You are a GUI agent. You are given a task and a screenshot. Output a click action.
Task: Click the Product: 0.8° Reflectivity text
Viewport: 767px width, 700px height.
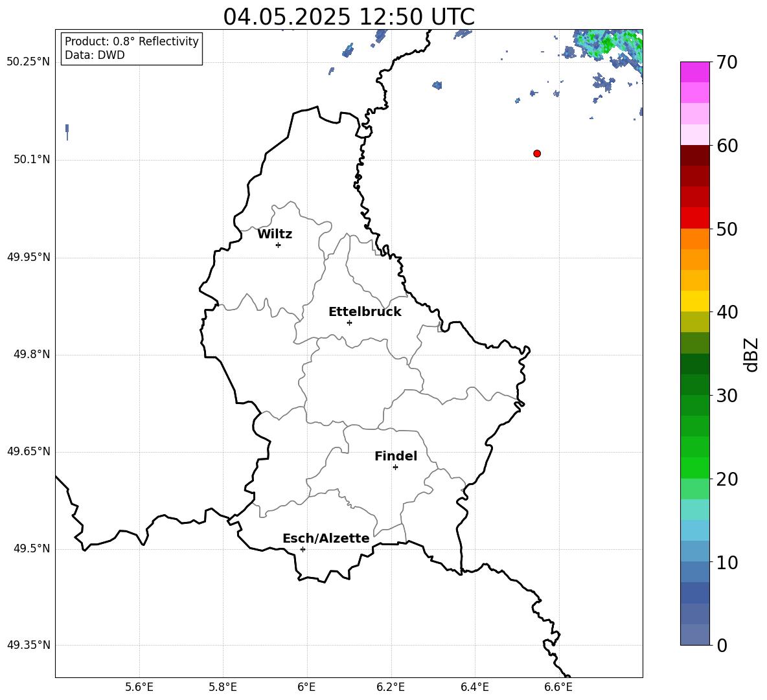coord(132,41)
